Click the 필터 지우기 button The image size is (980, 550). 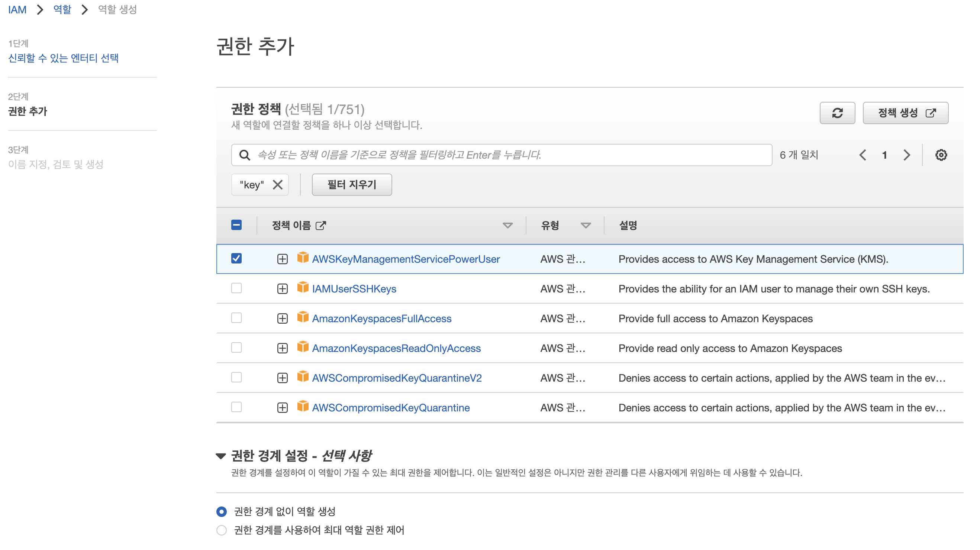[352, 185]
